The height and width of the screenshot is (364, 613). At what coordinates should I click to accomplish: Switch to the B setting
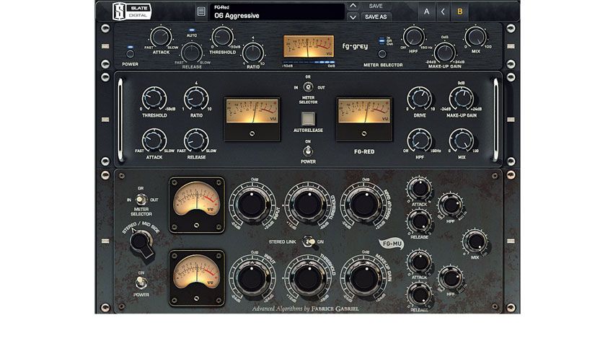[460, 12]
